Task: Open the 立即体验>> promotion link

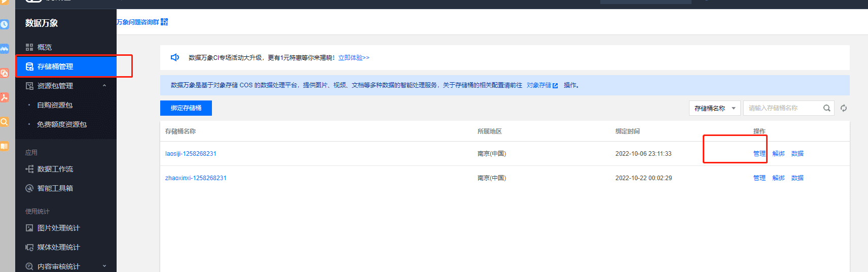Action: [353, 58]
